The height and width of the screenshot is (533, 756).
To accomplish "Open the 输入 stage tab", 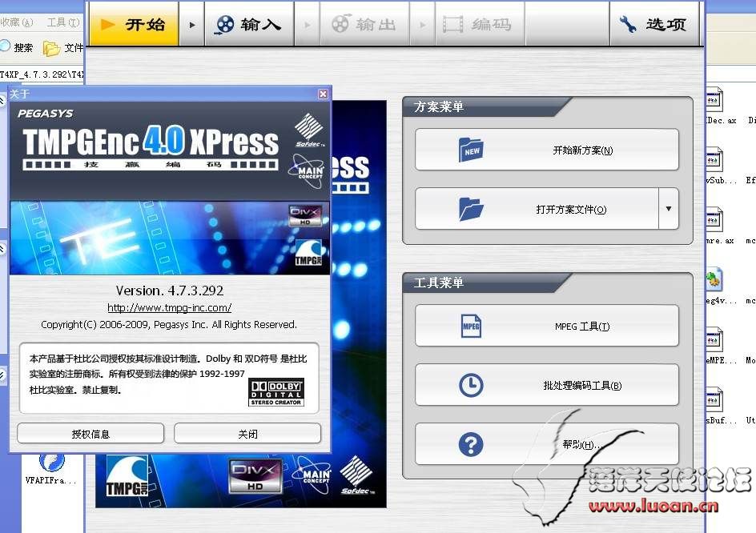I will [x=249, y=24].
